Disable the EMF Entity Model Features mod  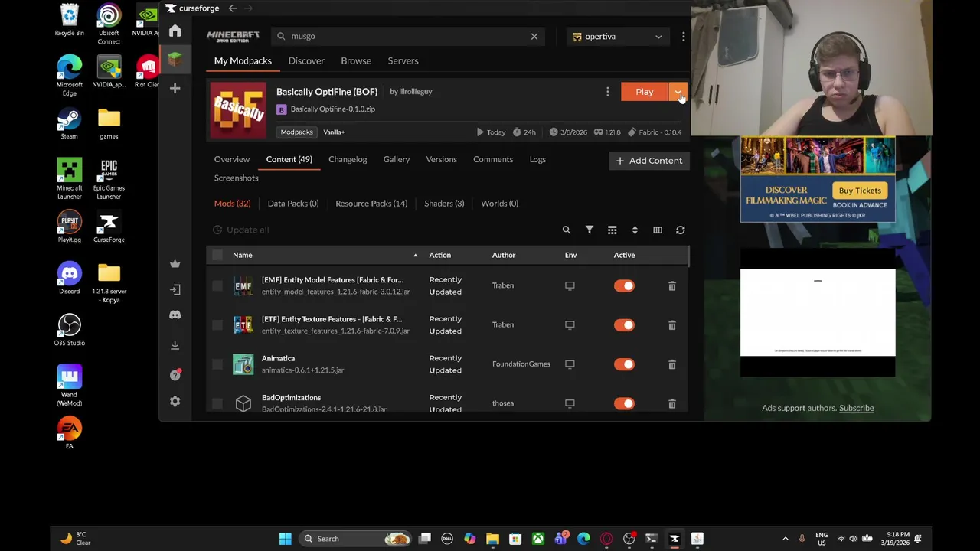[x=624, y=285]
